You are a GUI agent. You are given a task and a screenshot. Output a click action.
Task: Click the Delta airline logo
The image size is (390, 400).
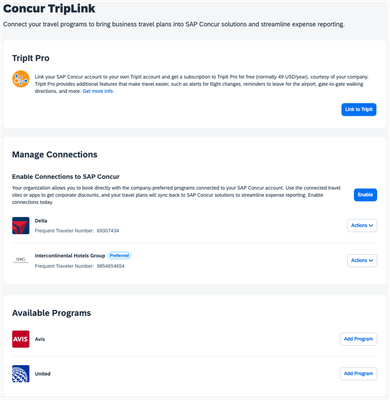pyautogui.click(x=21, y=226)
